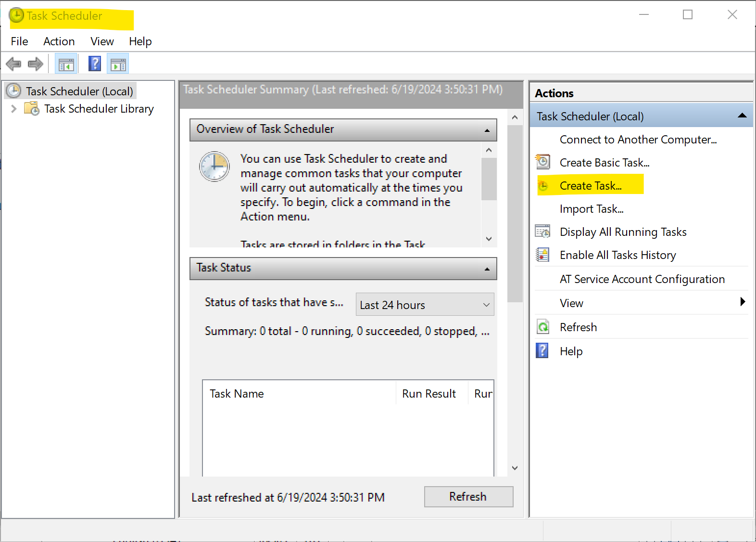Click the green Refresh icon in Actions pane
Viewport: 756px width, 542px height.
pos(543,327)
